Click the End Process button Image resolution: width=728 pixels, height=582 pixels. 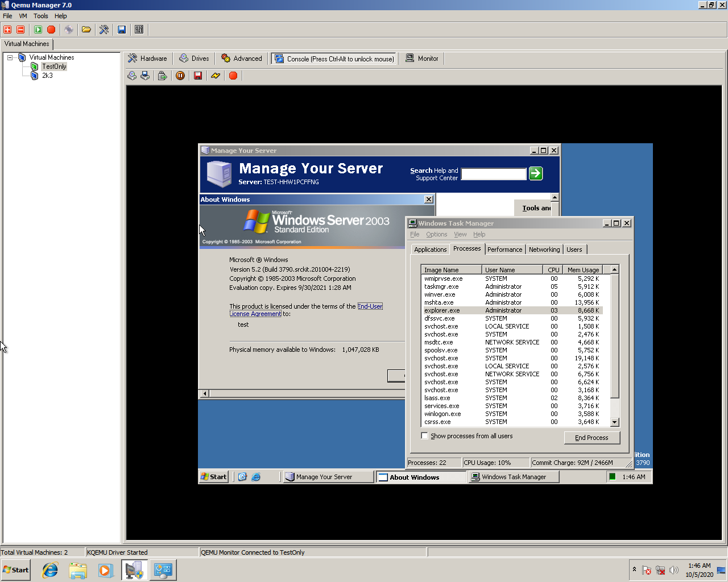[x=592, y=438]
